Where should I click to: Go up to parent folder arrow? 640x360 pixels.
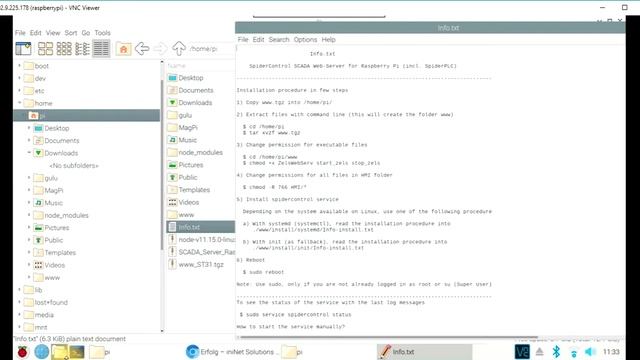(178, 49)
